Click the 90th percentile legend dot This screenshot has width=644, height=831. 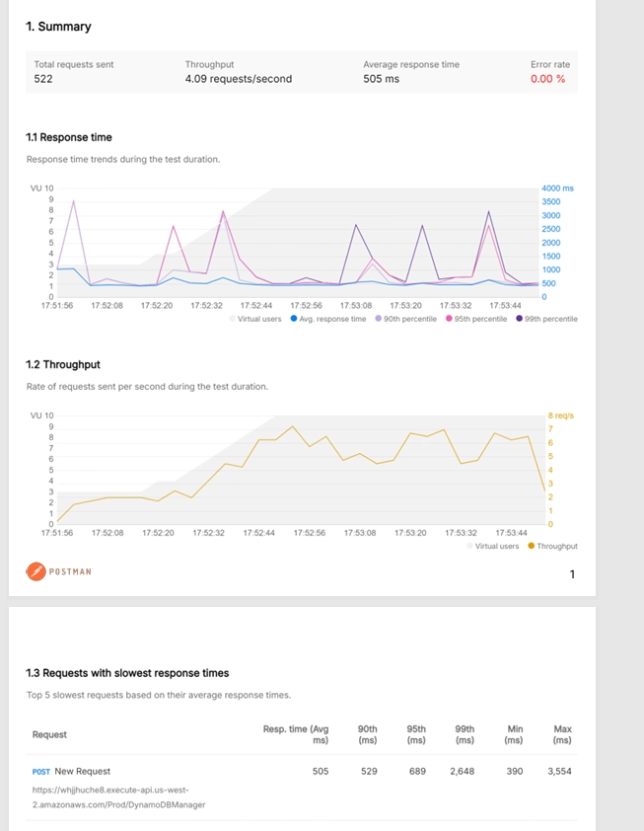pyautogui.click(x=376, y=319)
